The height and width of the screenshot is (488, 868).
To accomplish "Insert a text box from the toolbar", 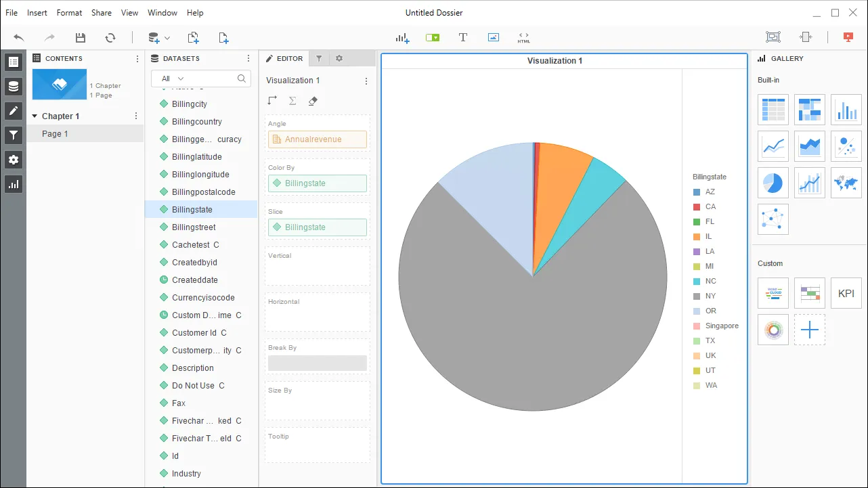I will 462,37.
